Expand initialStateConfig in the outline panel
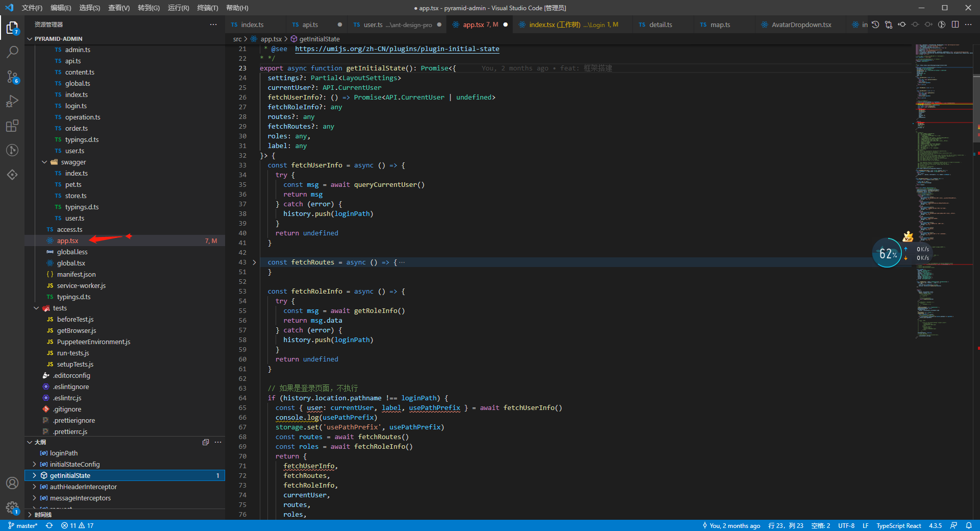This screenshot has width=980, height=531. click(x=34, y=464)
